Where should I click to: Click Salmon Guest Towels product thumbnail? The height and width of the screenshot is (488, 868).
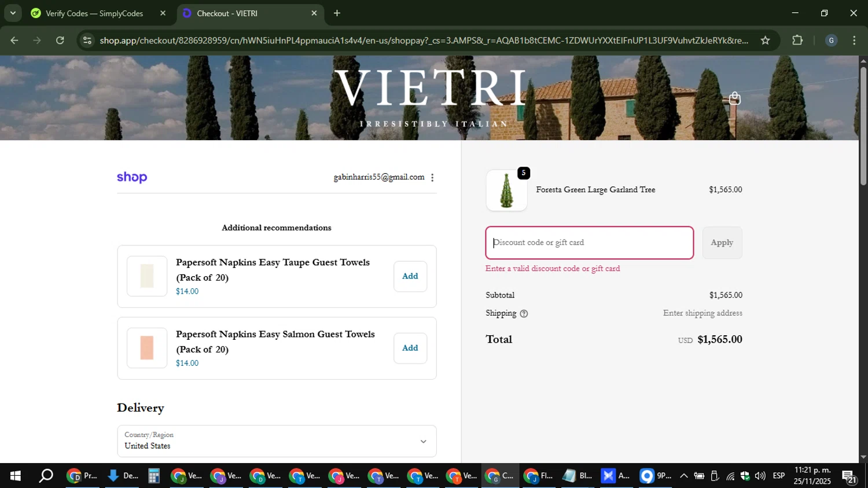tap(147, 348)
